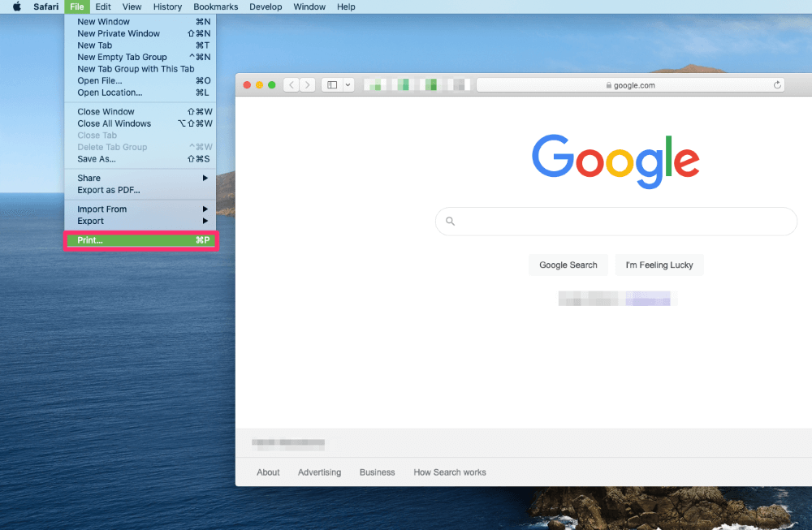The height and width of the screenshot is (530, 812).
Task: Open the Bookmarks menu
Action: tap(216, 6)
